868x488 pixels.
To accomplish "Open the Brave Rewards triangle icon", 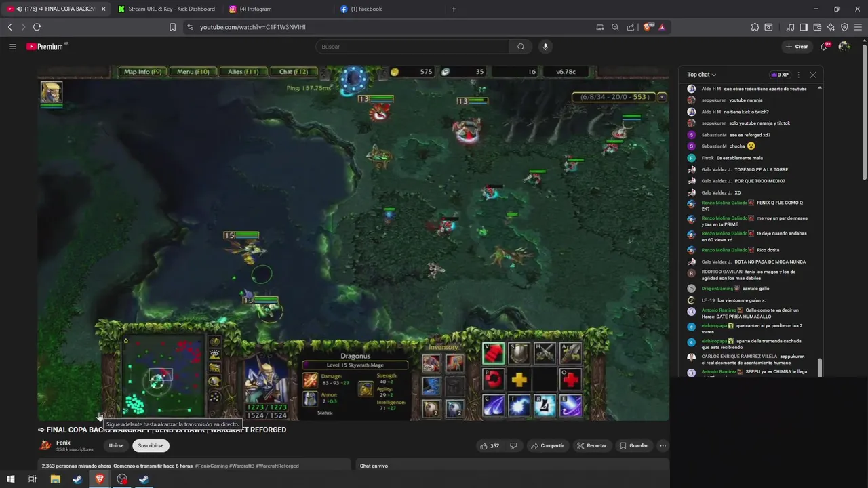I will coord(662,27).
